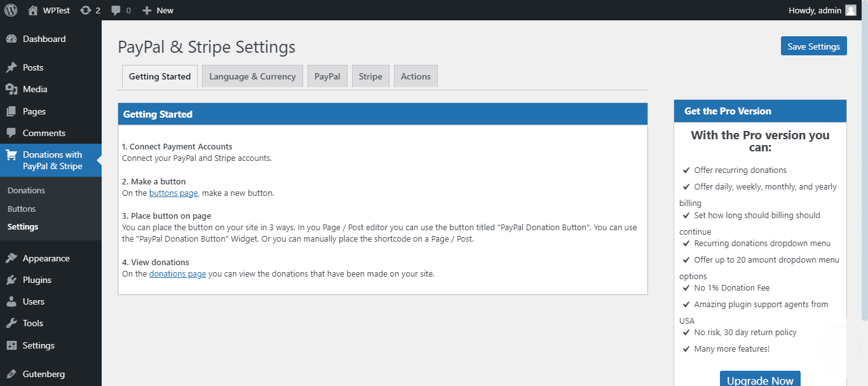Click the WordPress logo icon

click(x=11, y=10)
